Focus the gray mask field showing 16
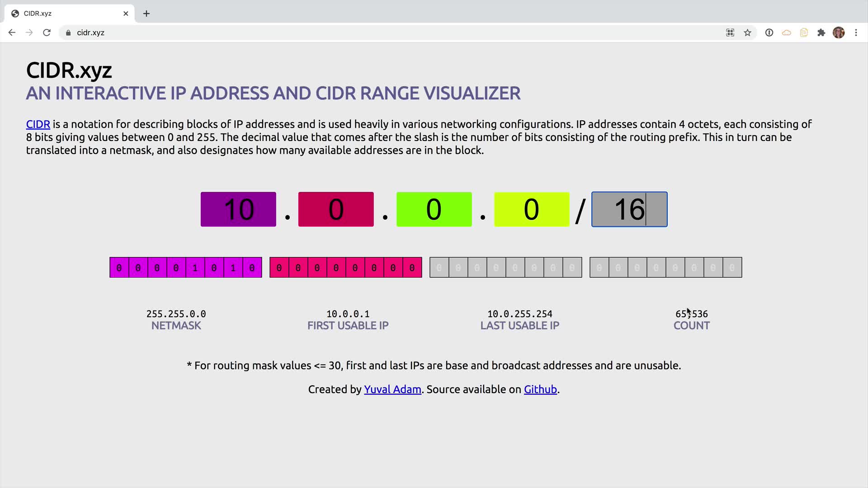 click(629, 209)
